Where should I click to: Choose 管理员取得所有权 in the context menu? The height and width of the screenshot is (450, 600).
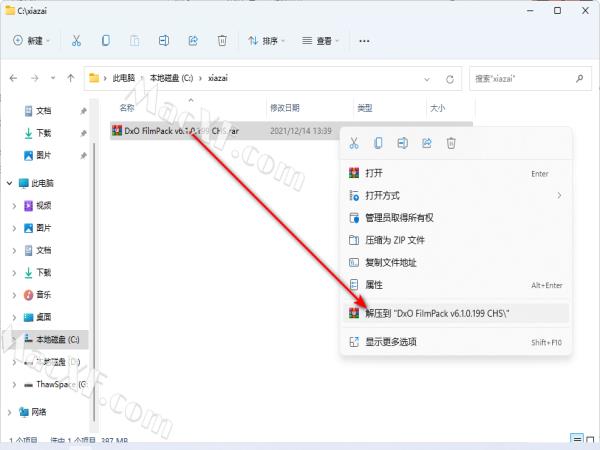tap(456, 218)
